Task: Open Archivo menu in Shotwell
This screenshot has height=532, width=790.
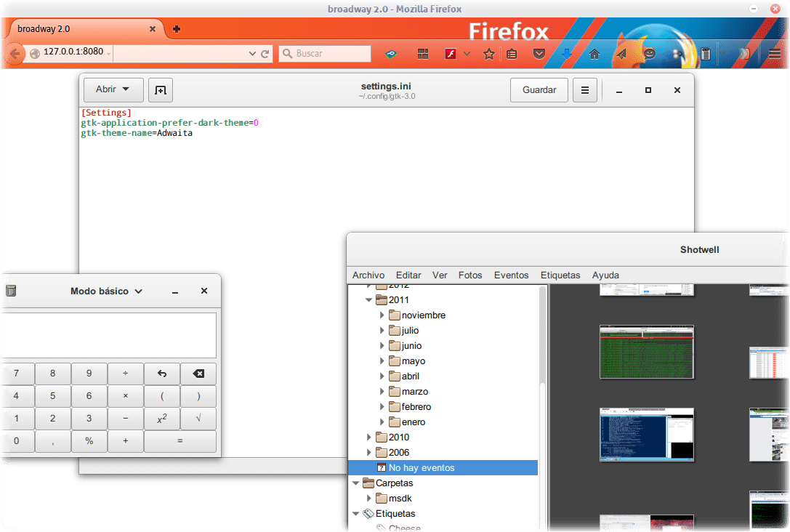Action: click(x=368, y=275)
